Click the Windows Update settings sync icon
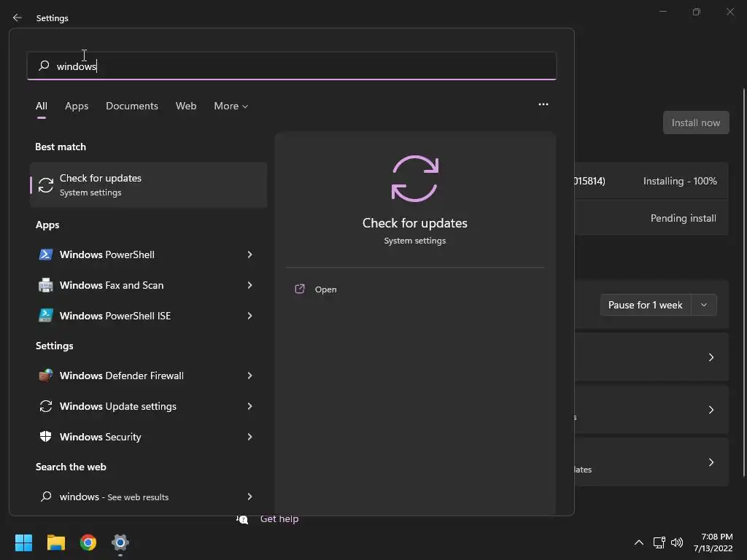 (46, 406)
